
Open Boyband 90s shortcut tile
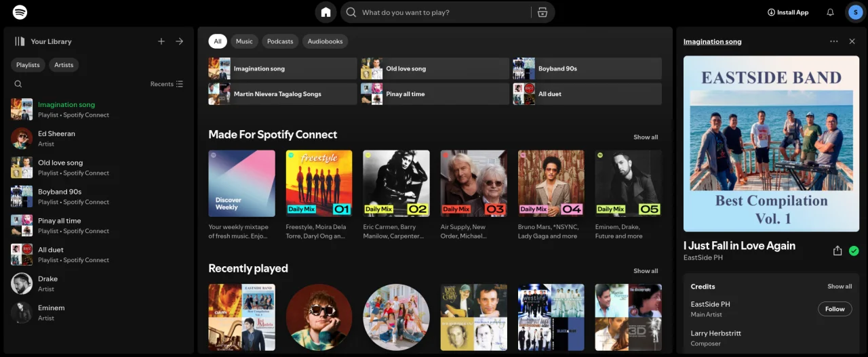pos(587,68)
